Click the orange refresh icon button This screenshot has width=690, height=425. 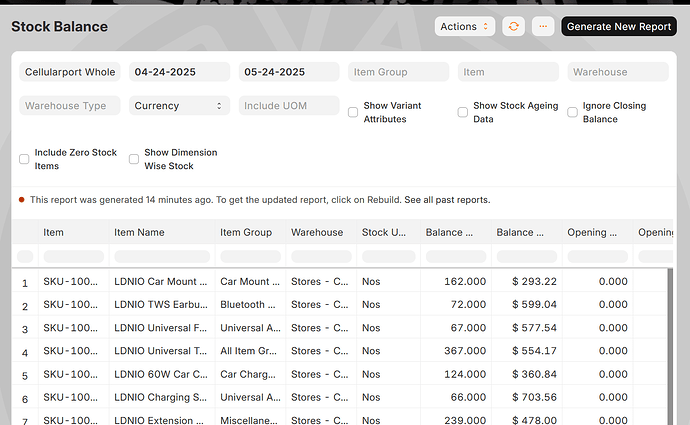tap(513, 26)
